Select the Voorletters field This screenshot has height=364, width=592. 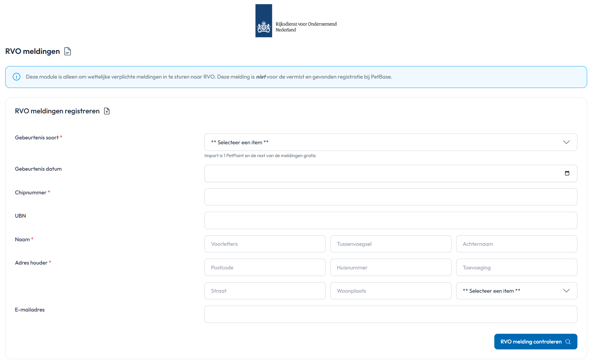(265, 244)
